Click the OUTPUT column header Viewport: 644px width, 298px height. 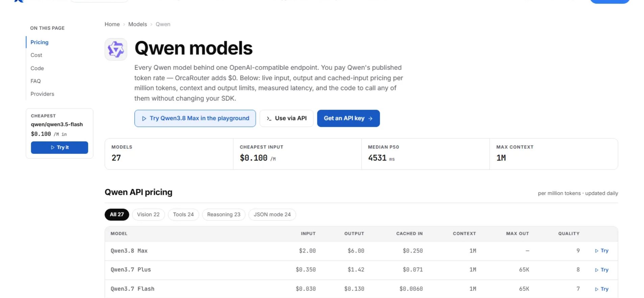(354, 234)
